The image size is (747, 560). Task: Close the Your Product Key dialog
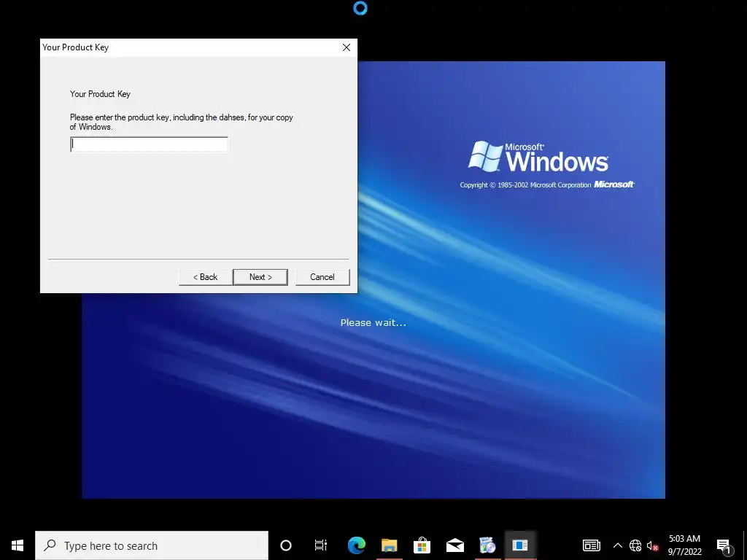[347, 47]
